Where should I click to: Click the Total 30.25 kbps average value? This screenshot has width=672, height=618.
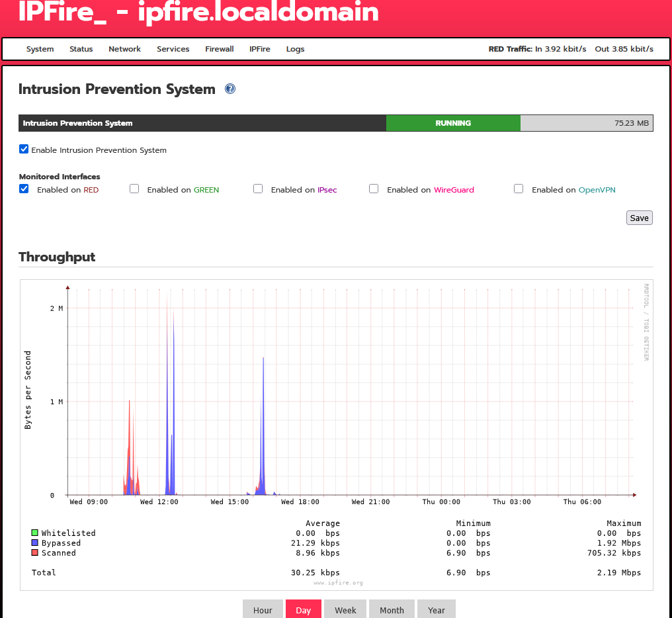(x=315, y=572)
